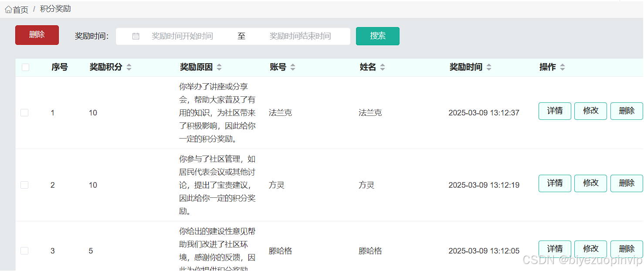This screenshot has height=271, width=644.
Task: Click the 序号 column header
Action: 60,67
